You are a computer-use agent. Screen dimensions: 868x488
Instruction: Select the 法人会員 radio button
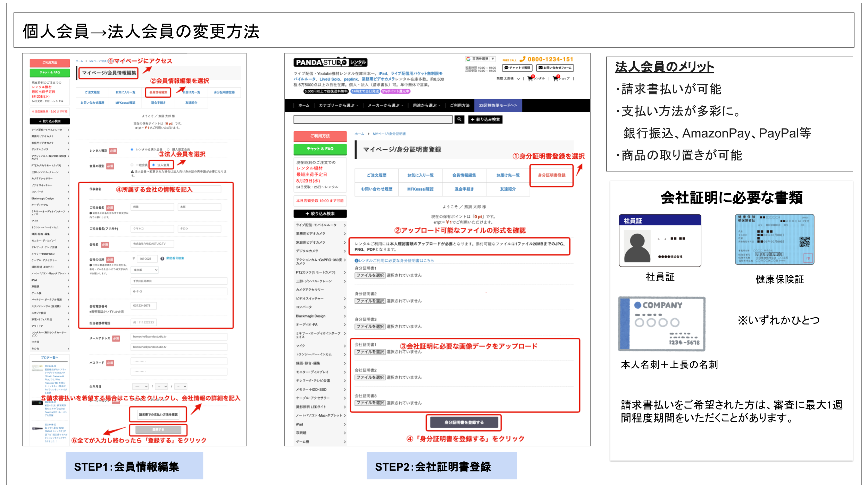click(x=153, y=165)
